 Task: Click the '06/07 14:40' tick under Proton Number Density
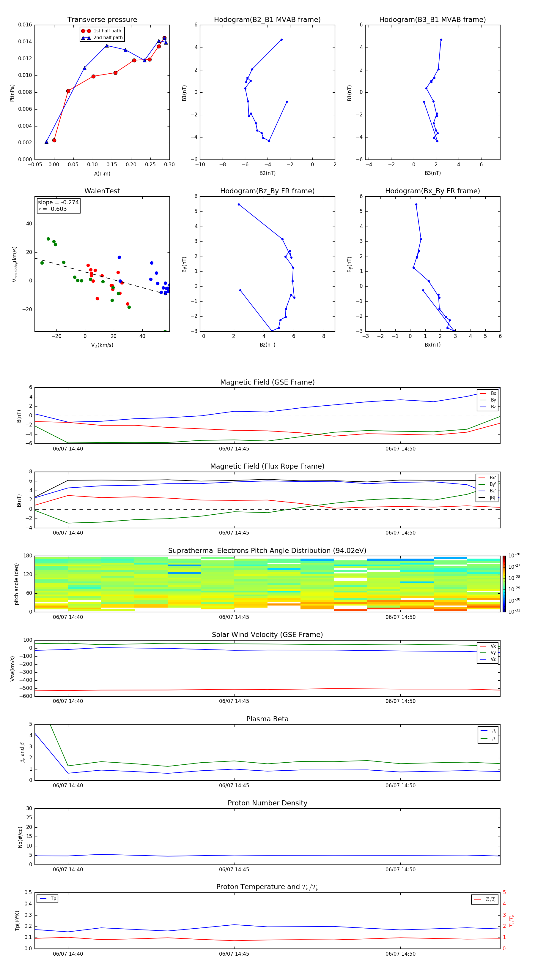pos(68,870)
